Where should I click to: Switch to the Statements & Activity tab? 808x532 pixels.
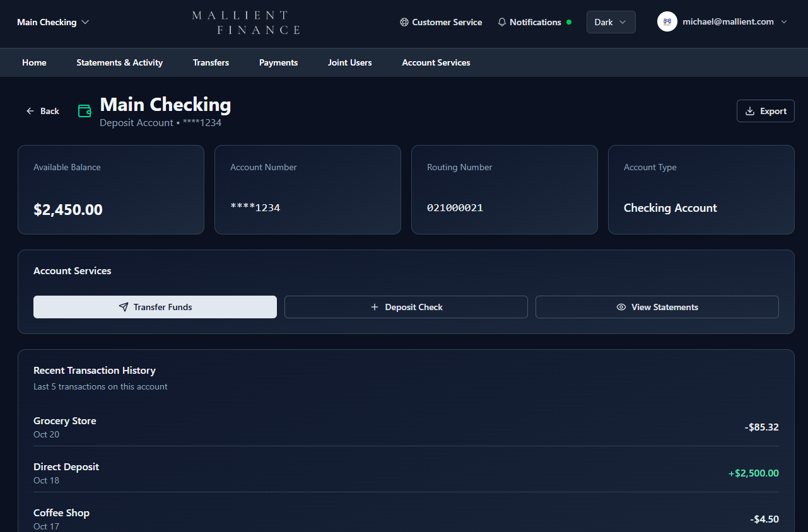coord(119,62)
